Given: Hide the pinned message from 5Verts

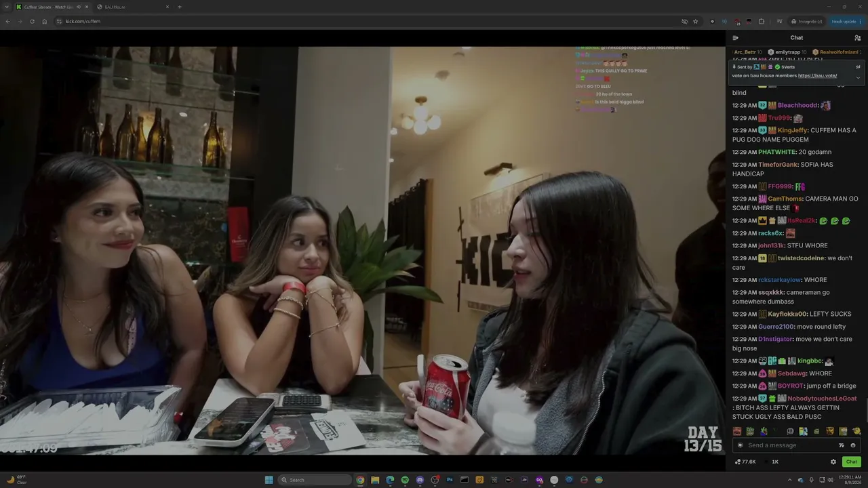Looking at the screenshot, I should (858, 66).
